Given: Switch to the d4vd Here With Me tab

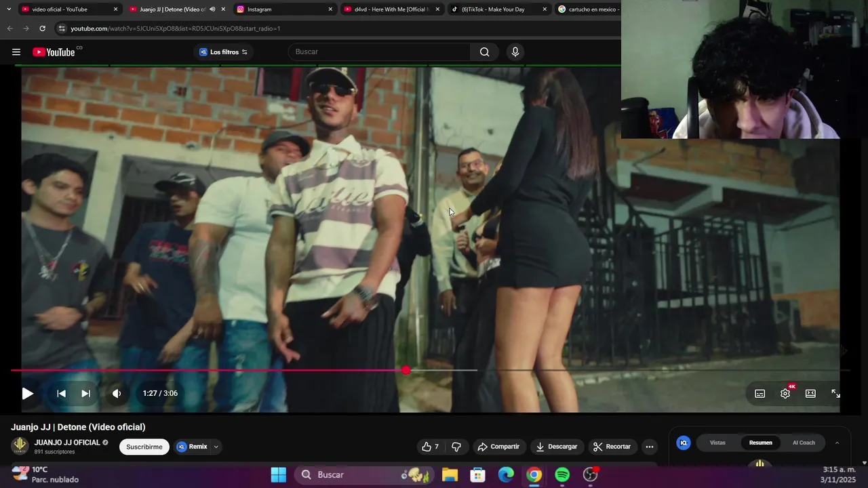Looking at the screenshot, I should coord(391,9).
